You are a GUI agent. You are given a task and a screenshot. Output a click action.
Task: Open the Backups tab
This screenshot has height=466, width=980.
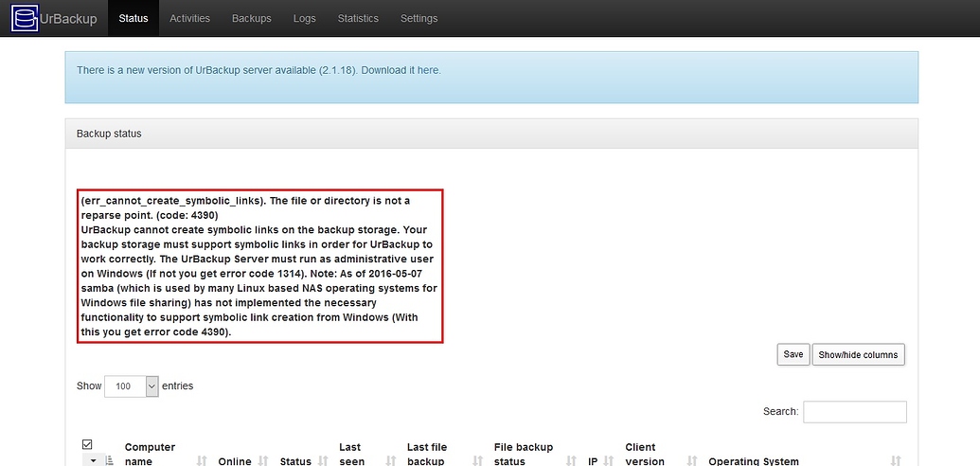pyautogui.click(x=251, y=18)
